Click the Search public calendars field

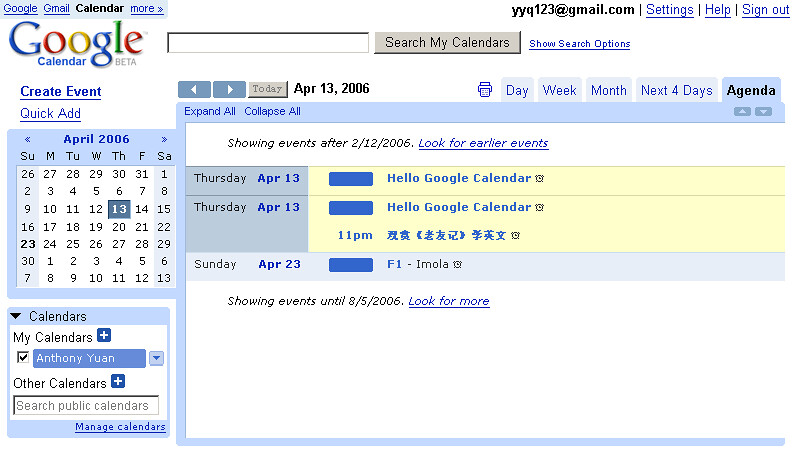[x=86, y=406]
